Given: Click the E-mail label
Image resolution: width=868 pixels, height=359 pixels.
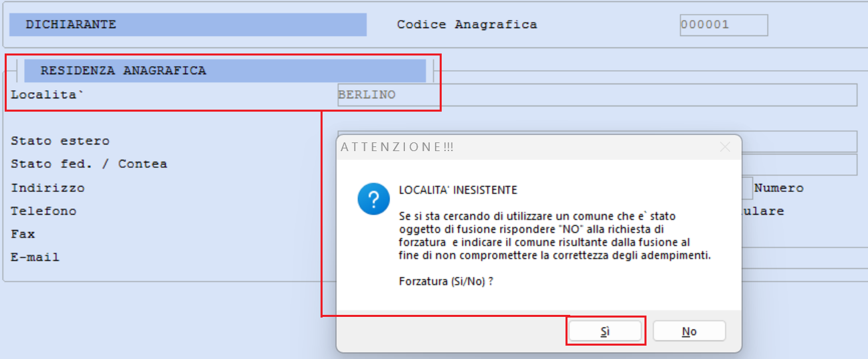Looking at the screenshot, I should [35, 257].
